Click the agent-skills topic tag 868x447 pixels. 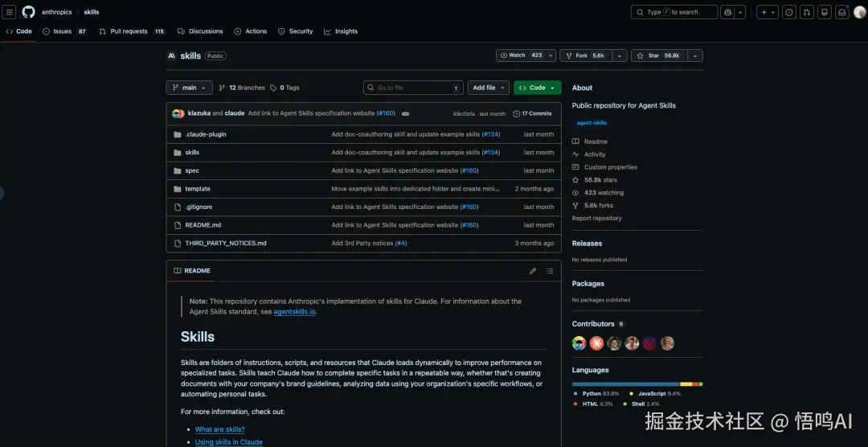point(592,123)
